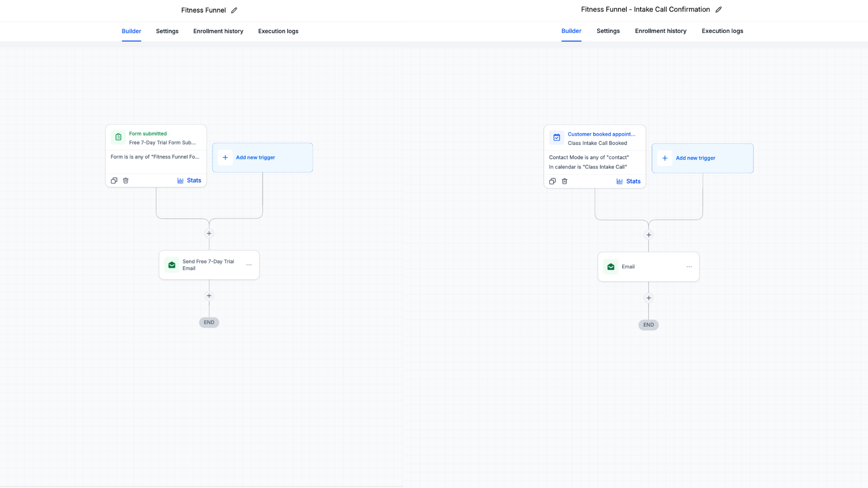This screenshot has height=488, width=868.
Task: Click 'In calendar is "Class Intake Call"' filter text
Action: pos(588,167)
